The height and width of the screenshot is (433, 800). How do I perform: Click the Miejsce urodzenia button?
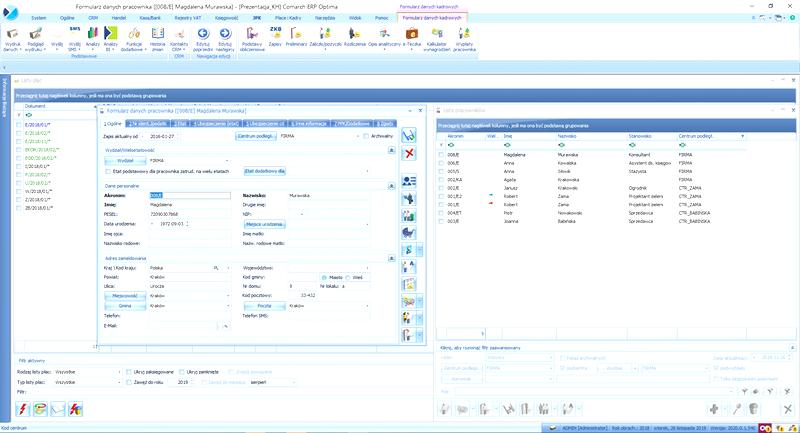point(264,224)
